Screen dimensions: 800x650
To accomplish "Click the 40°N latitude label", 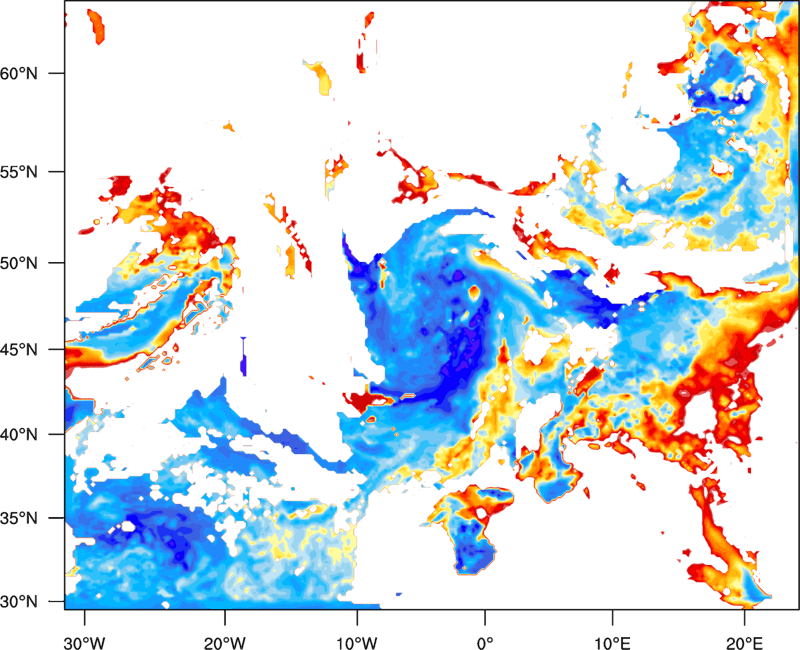I will [x=19, y=435].
